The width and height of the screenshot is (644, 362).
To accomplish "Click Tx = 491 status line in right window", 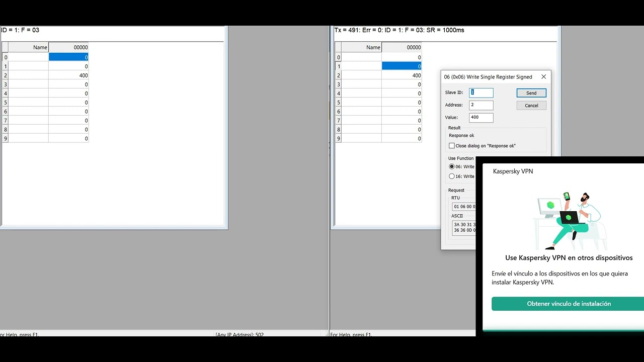I will [399, 30].
